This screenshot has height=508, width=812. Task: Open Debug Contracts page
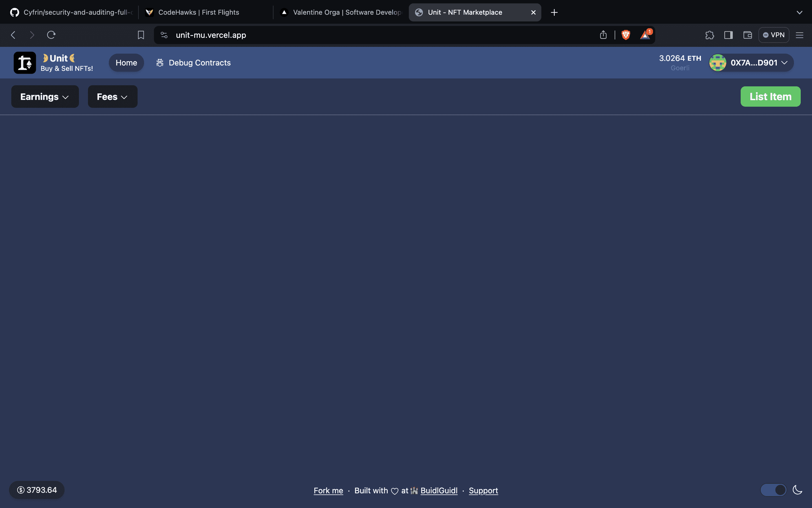click(193, 63)
